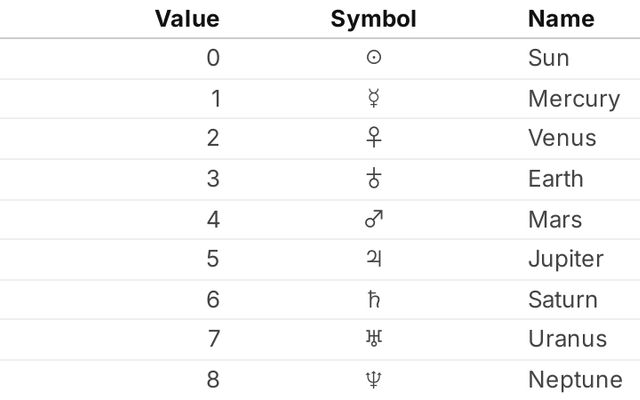The image size is (640, 400).
Task: Select the Mercury planetary symbol
Action: (374, 98)
